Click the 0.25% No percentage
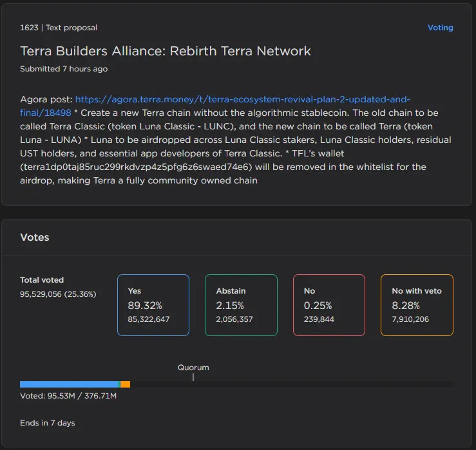The height and width of the screenshot is (450, 476). [x=318, y=306]
